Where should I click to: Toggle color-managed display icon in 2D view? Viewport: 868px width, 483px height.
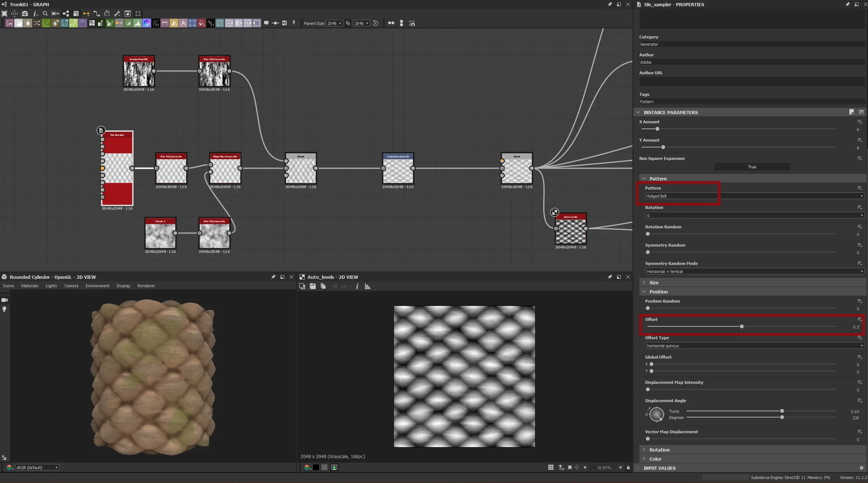point(334,467)
